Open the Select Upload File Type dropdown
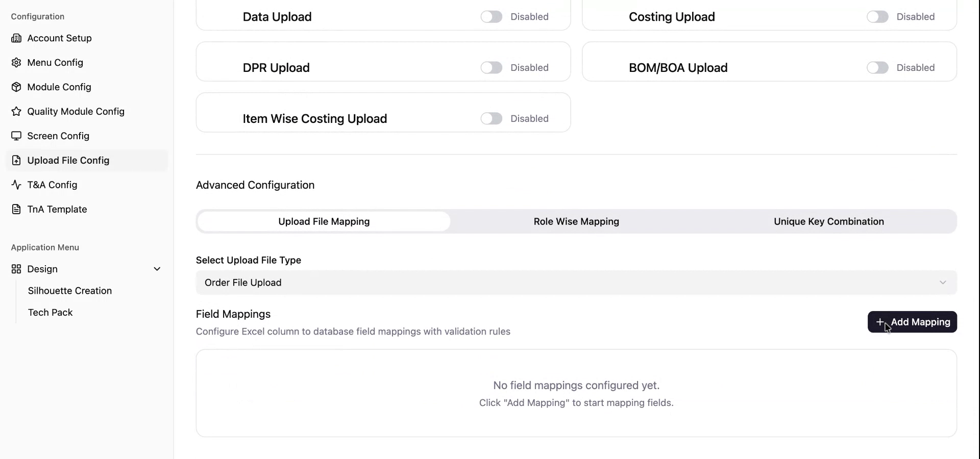Screen dimensions: 980x459 576,283
